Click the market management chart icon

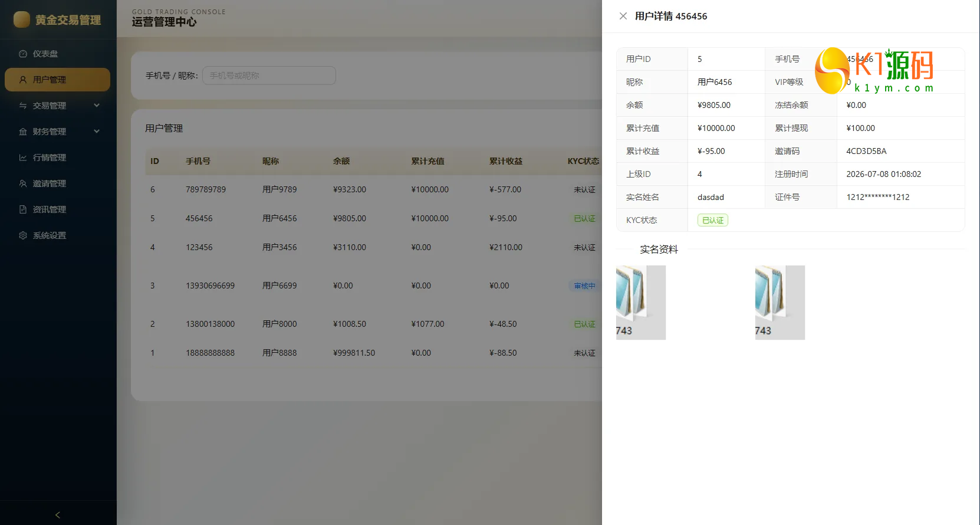point(23,157)
